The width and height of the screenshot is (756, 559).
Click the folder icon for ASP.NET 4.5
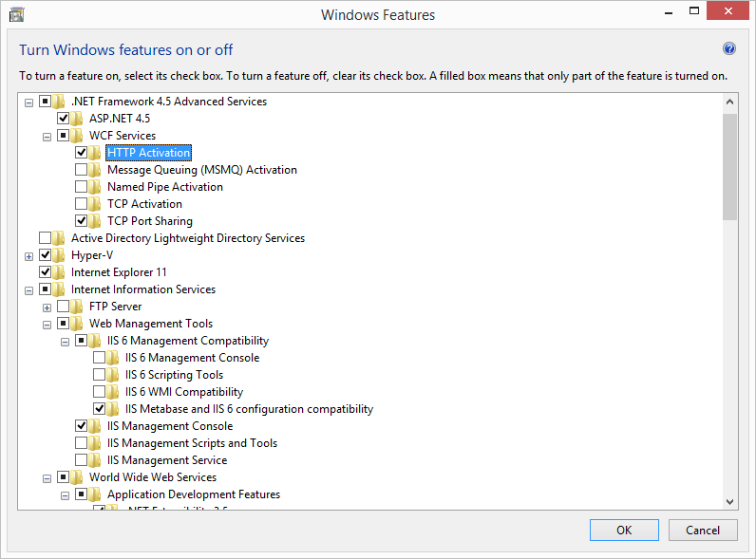click(77, 119)
